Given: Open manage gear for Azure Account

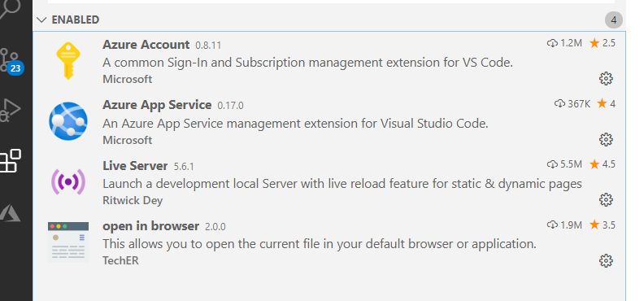Looking at the screenshot, I should [606, 78].
